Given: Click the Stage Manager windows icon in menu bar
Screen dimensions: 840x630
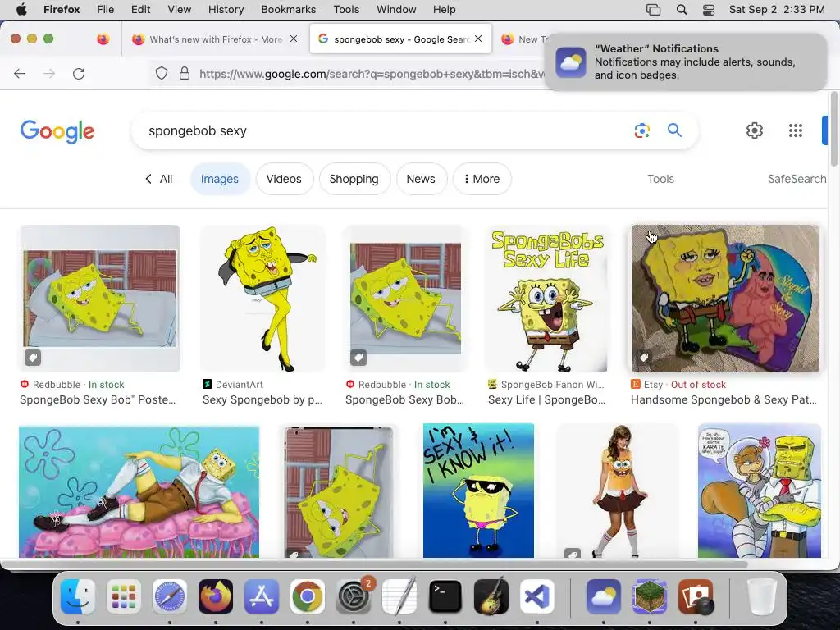Looking at the screenshot, I should click(654, 9).
